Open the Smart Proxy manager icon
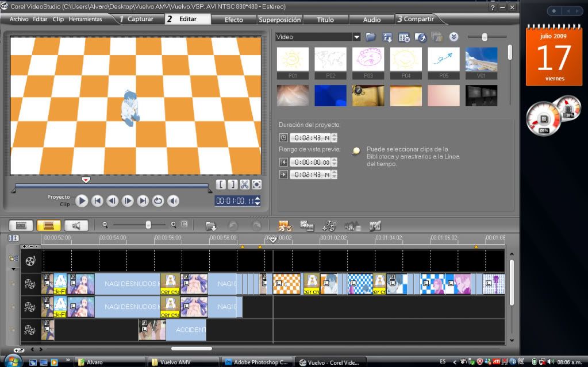The height and width of the screenshot is (367, 588). (285, 226)
